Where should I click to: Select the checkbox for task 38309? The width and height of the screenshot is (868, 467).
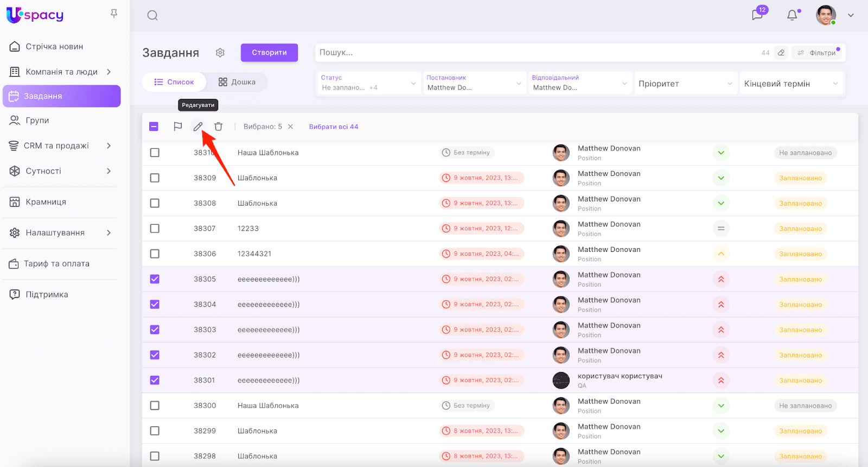click(x=155, y=178)
